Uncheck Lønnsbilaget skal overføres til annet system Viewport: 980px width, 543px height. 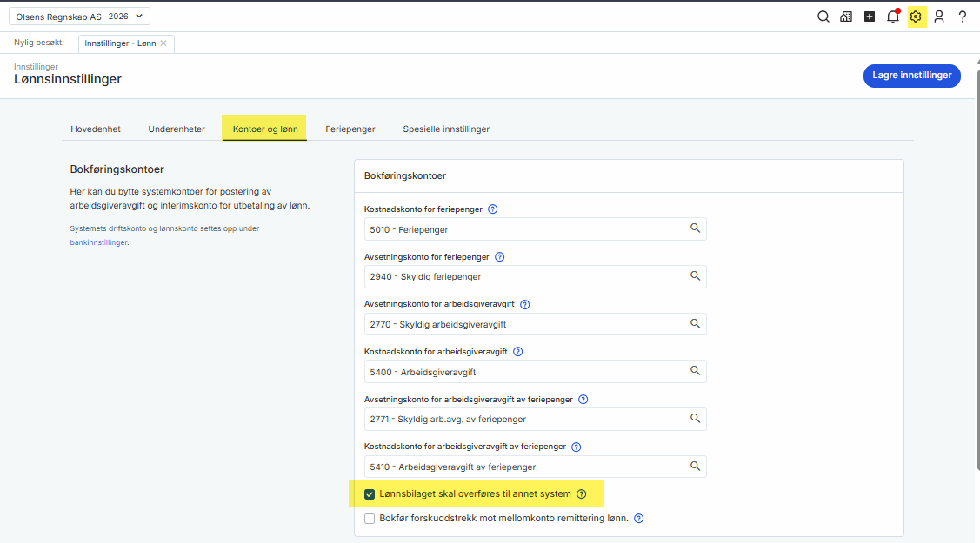[x=370, y=494]
